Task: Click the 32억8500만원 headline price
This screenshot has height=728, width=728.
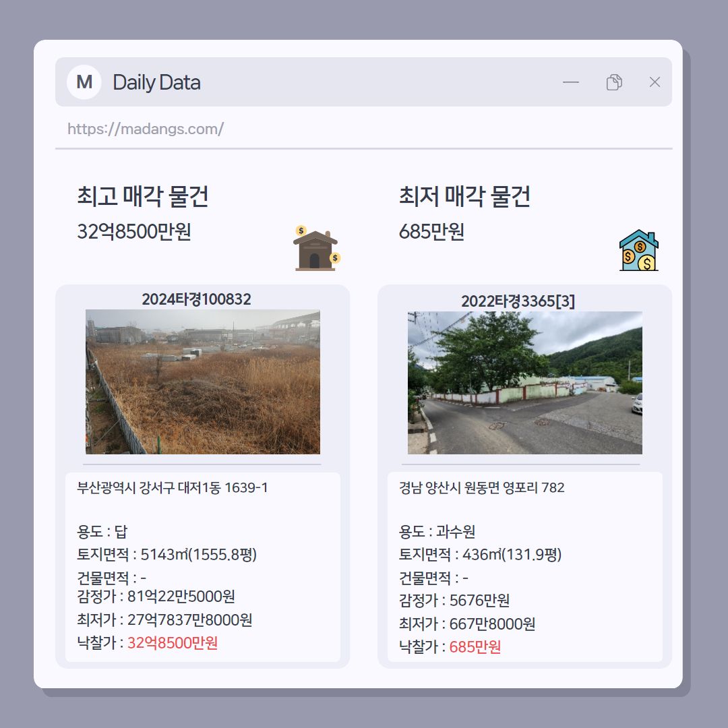Action: 133,231
